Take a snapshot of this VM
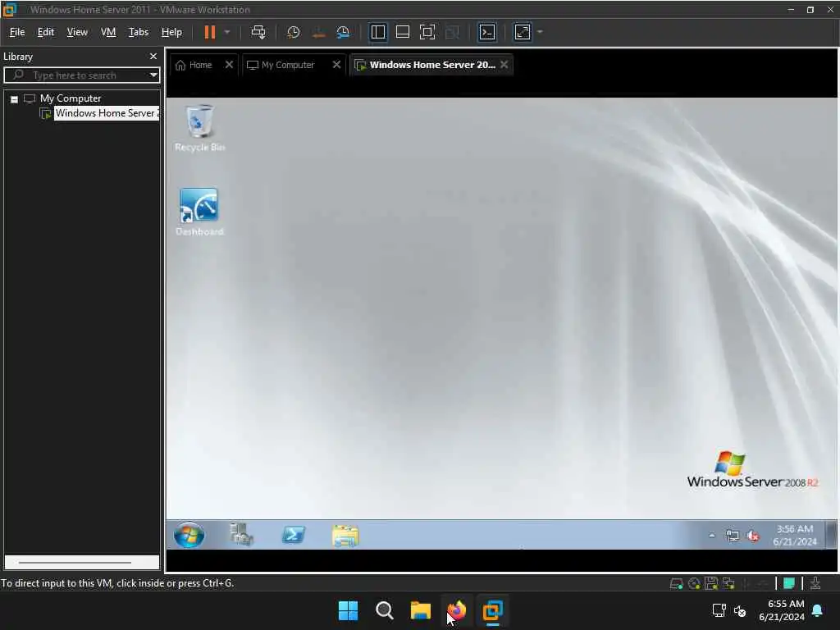Screen dimensions: 840x630 (x=293, y=32)
